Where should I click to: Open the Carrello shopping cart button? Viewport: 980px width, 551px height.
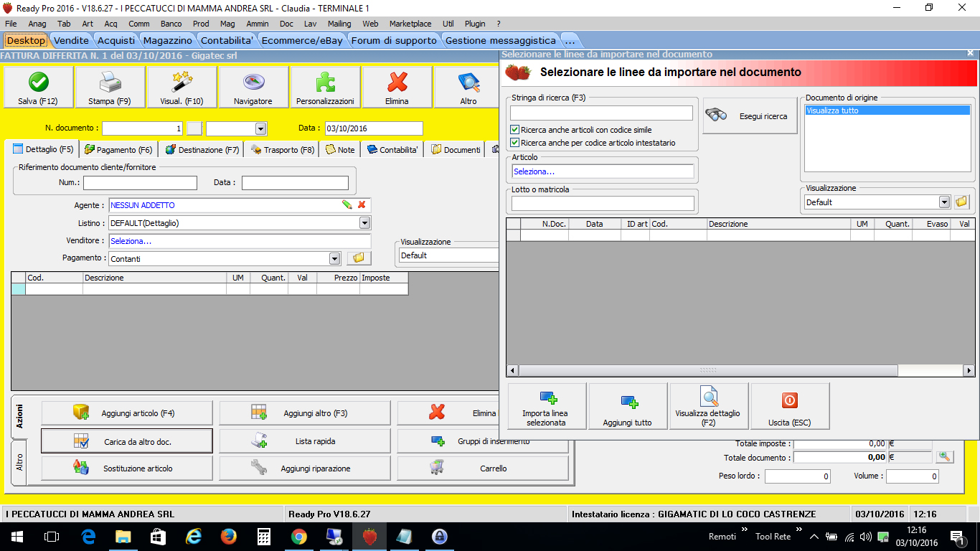click(x=483, y=468)
